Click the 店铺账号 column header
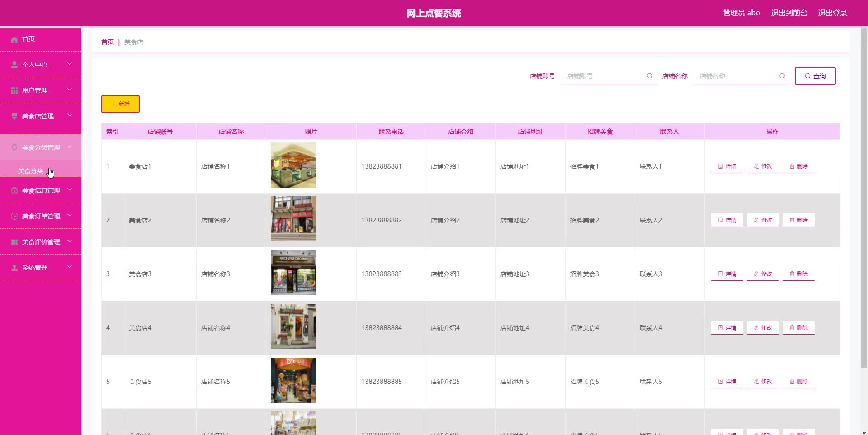Viewport: 868px width, 435px height. (160, 132)
